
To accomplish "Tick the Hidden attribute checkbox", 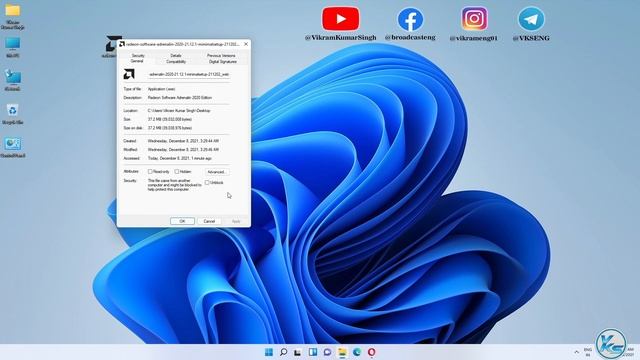I will [177, 171].
